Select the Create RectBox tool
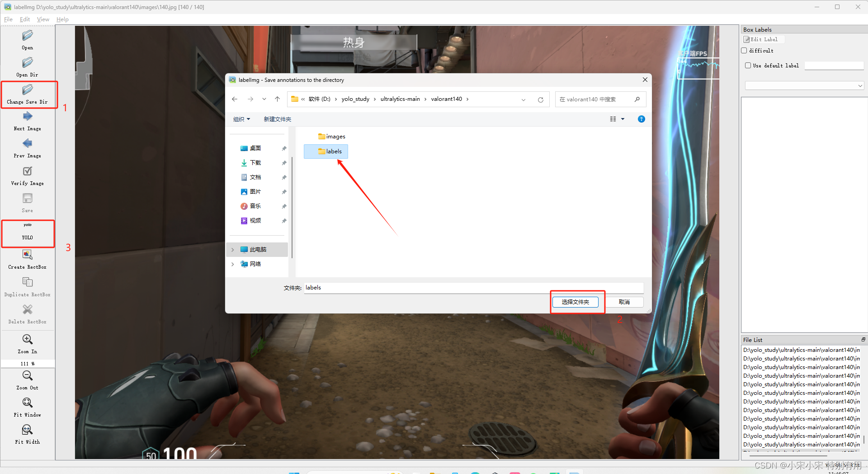868x474 pixels. 28,259
